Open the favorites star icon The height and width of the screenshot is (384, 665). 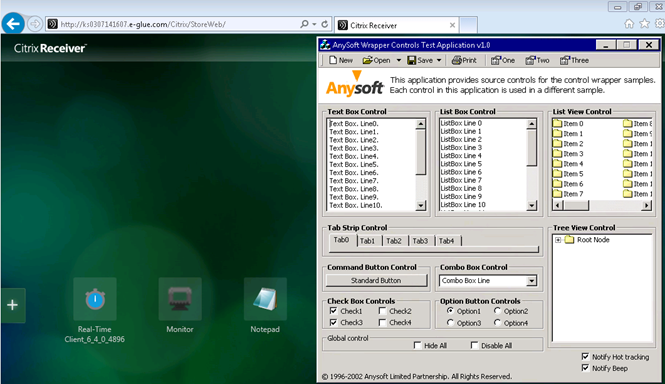pyautogui.click(x=645, y=24)
